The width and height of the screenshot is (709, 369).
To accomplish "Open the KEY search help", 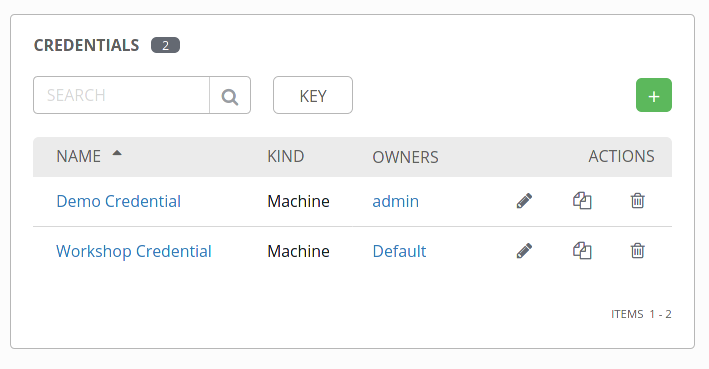I will 313,95.
